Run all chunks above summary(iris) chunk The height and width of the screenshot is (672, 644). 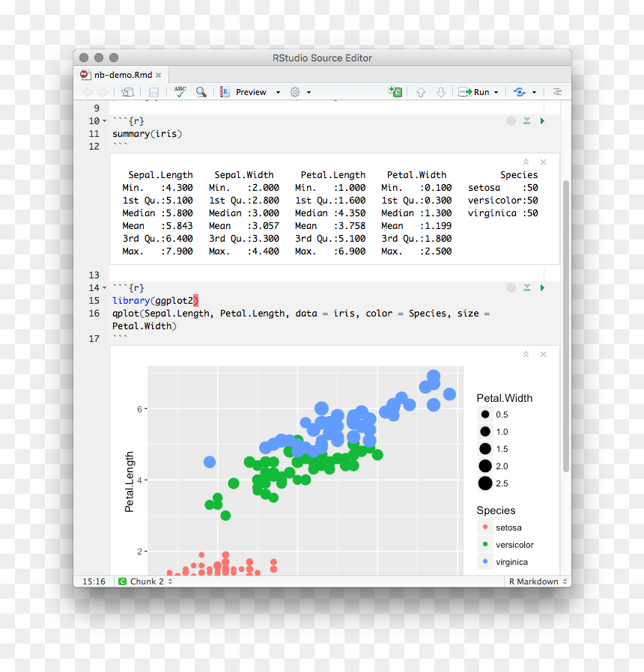(526, 121)
